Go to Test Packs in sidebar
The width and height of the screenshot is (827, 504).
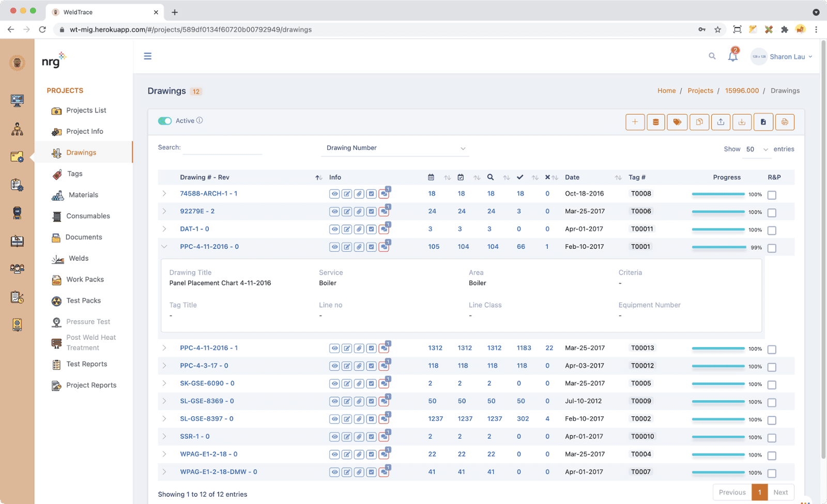point(83,301)
